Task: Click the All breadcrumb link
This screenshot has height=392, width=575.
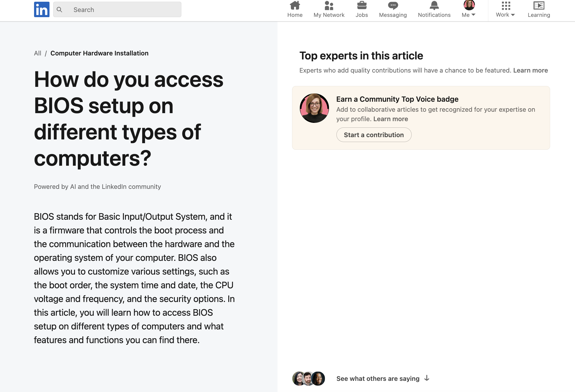Action: tap(37, 53)
